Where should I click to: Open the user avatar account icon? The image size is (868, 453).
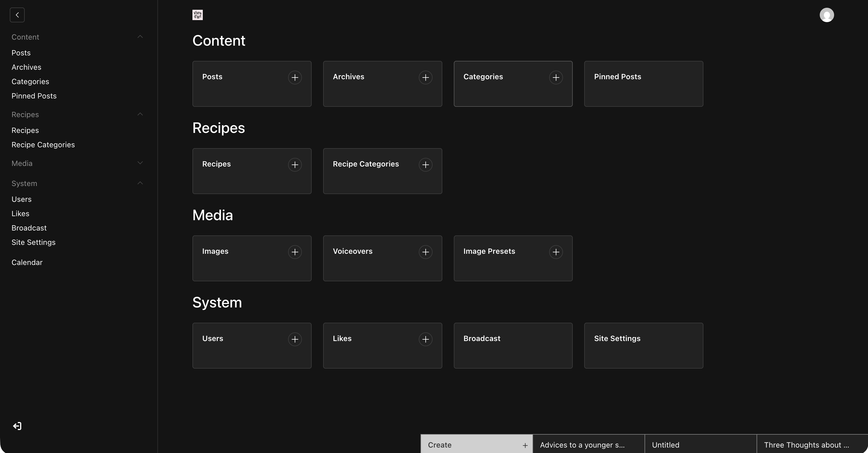827,15
